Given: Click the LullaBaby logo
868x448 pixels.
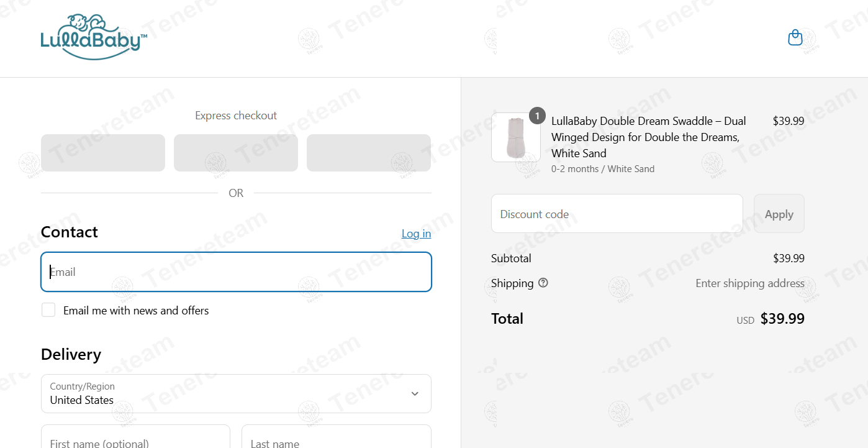Looking at the screenshot, I should [94, 37].
